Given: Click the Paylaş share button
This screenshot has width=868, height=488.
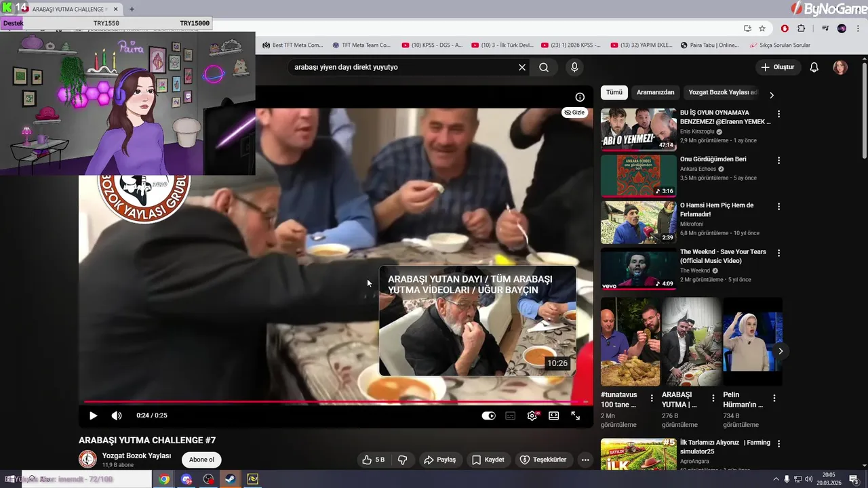Looking at the screenshot, I should click(439, 460).
